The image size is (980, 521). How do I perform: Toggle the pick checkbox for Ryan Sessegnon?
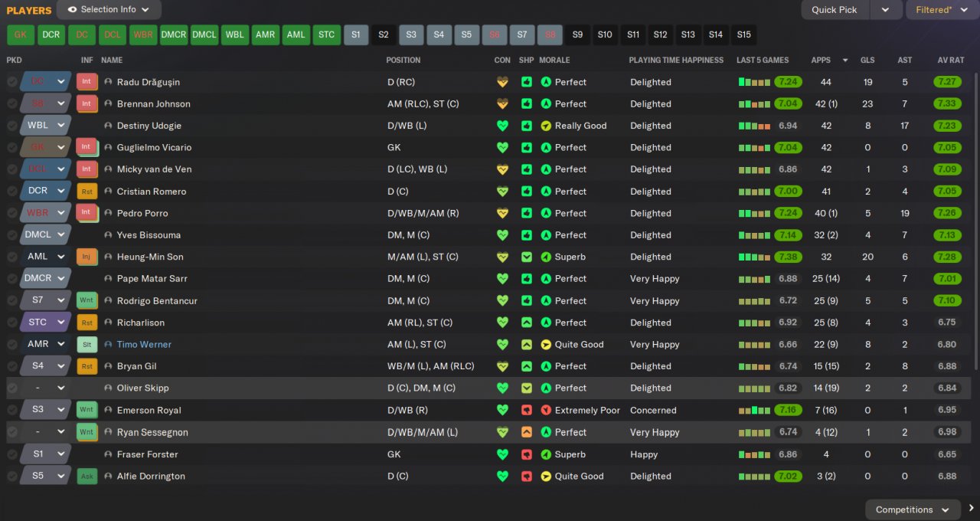(12, 432)
